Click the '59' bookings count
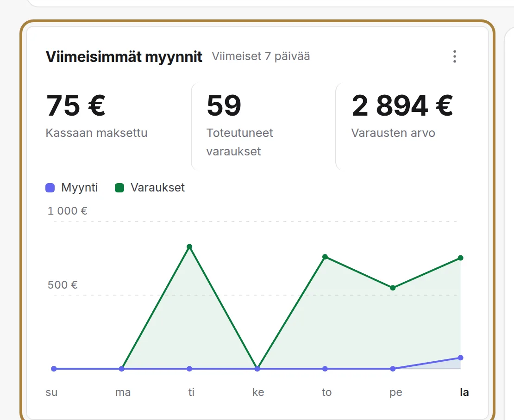 pyautogui.click(x=224, y=105)
